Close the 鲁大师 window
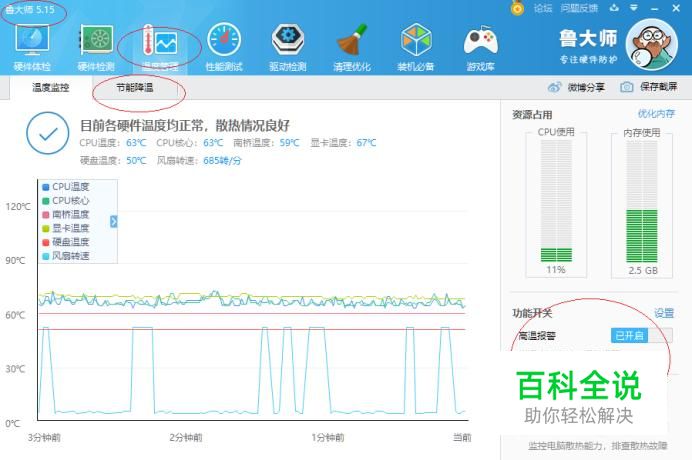The width and height of the screenshot is (692, 460). pyautogui.click(x=676, y=8)
